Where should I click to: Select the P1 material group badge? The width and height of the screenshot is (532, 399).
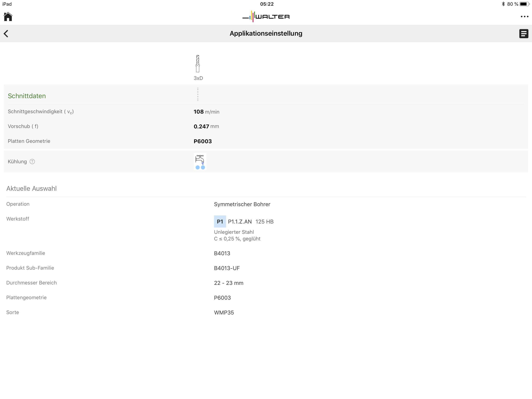coord(220,221)
